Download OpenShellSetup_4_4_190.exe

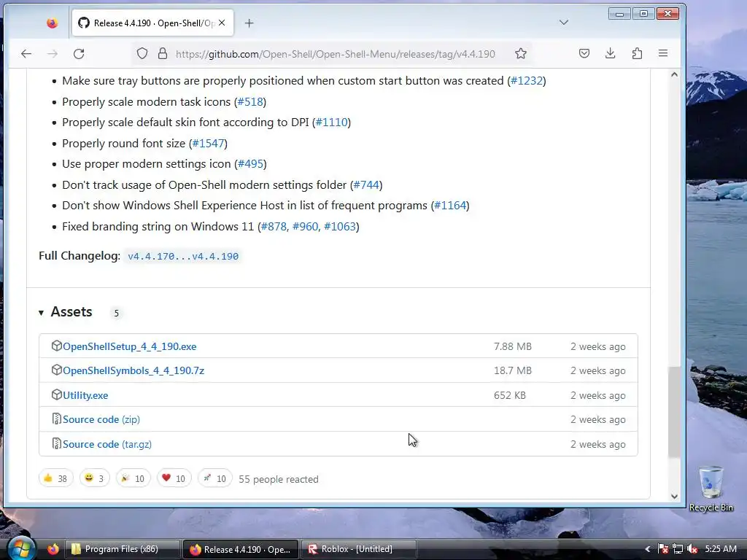(x=130, y=346)
